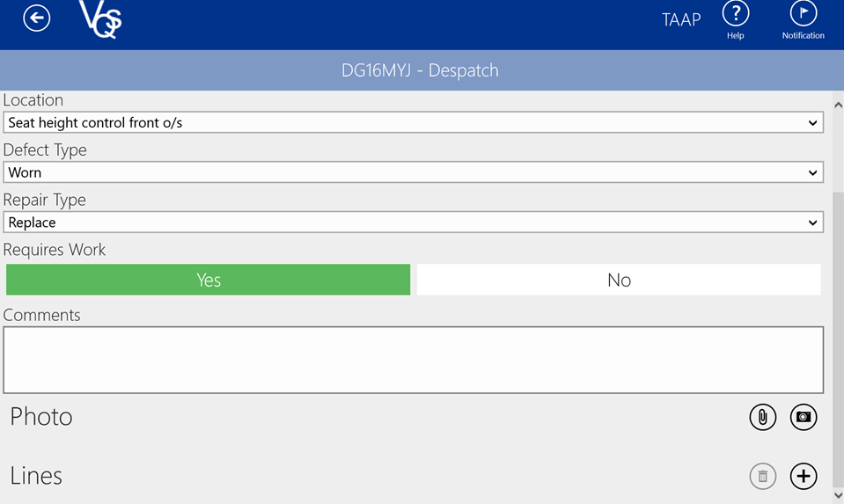Take a photo with the camera icon

(x=803, y=417)
